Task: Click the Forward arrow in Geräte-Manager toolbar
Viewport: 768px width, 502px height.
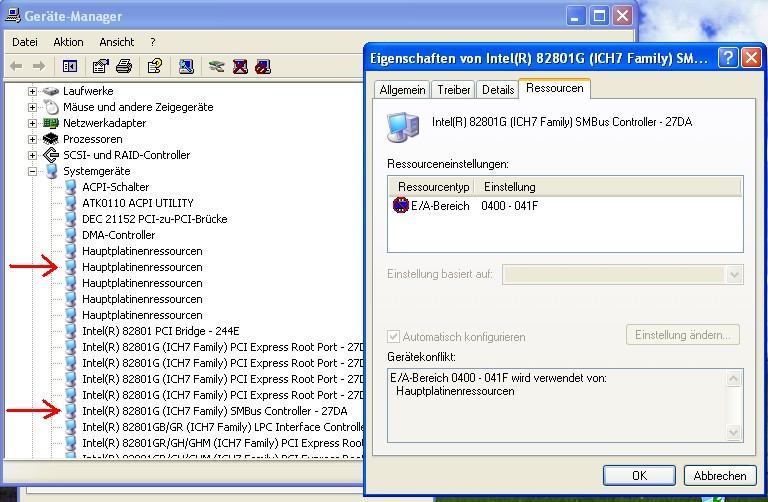Action: tap(39, 66)
